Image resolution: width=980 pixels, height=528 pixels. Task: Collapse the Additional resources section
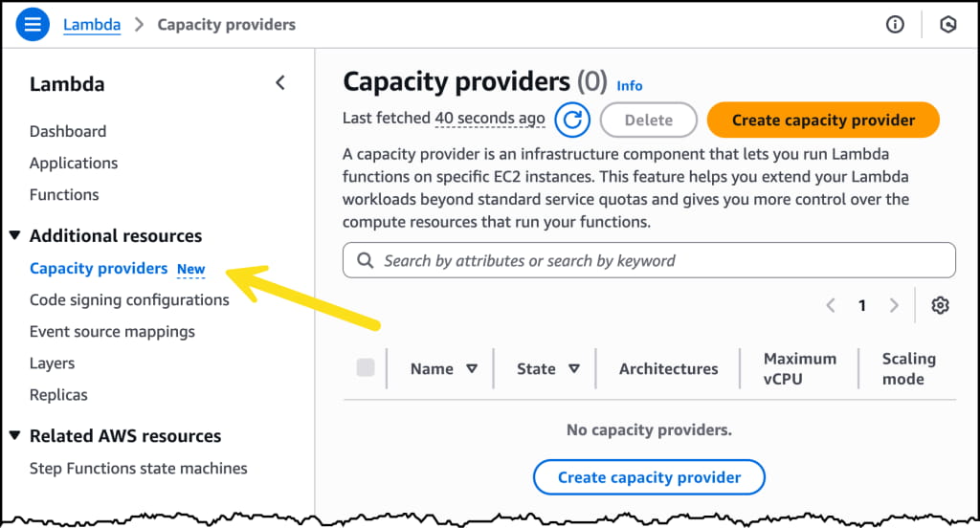(x=15, y=235)
